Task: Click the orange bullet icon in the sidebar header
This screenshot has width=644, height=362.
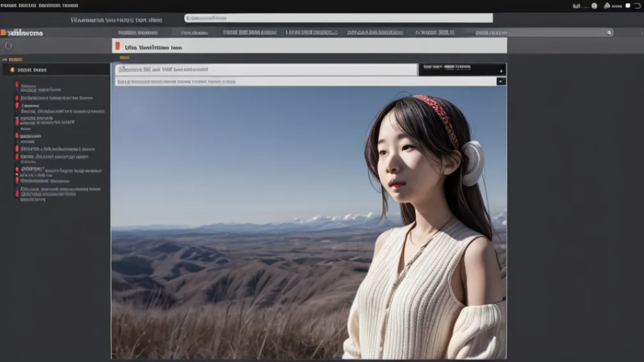Action: (12, 70)
